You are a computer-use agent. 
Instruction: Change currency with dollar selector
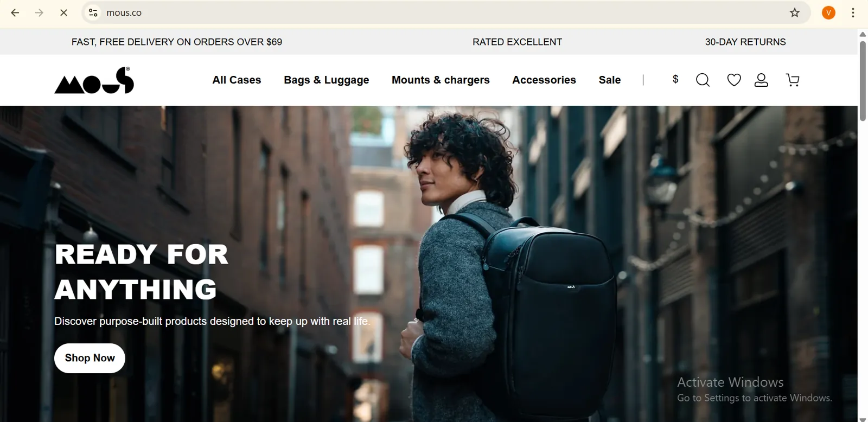pos(675,79)
